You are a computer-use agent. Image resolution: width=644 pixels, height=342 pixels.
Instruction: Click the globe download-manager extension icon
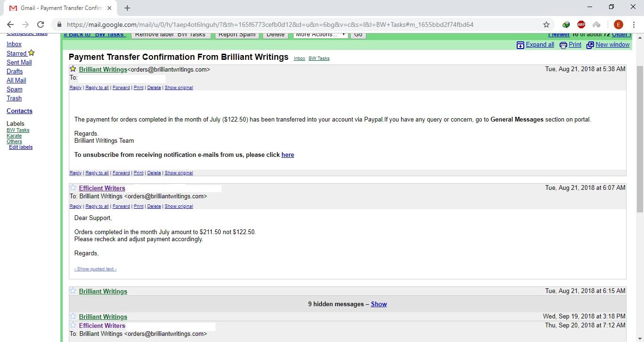tap(566, 24)
